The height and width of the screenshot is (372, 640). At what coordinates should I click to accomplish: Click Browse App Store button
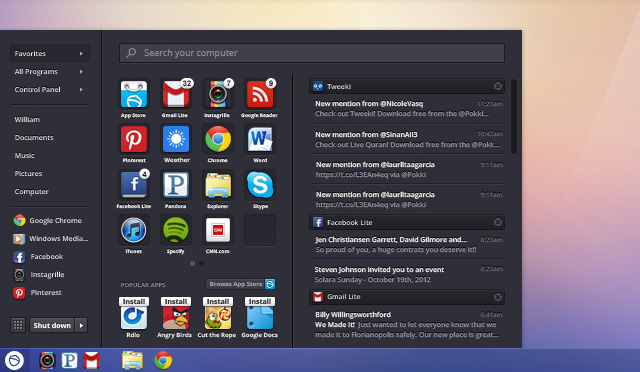tap(241, 284)
